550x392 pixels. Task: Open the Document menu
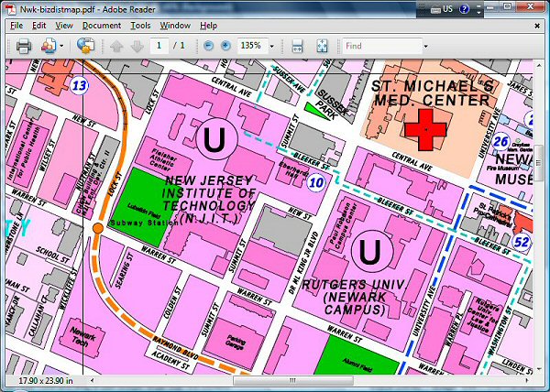coord(102,26)
